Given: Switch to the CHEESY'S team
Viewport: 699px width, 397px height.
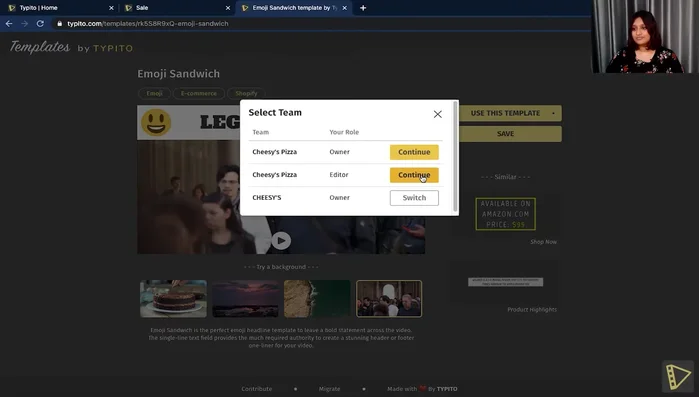Looking at the screenshot, I should click(x=414, y=198).
